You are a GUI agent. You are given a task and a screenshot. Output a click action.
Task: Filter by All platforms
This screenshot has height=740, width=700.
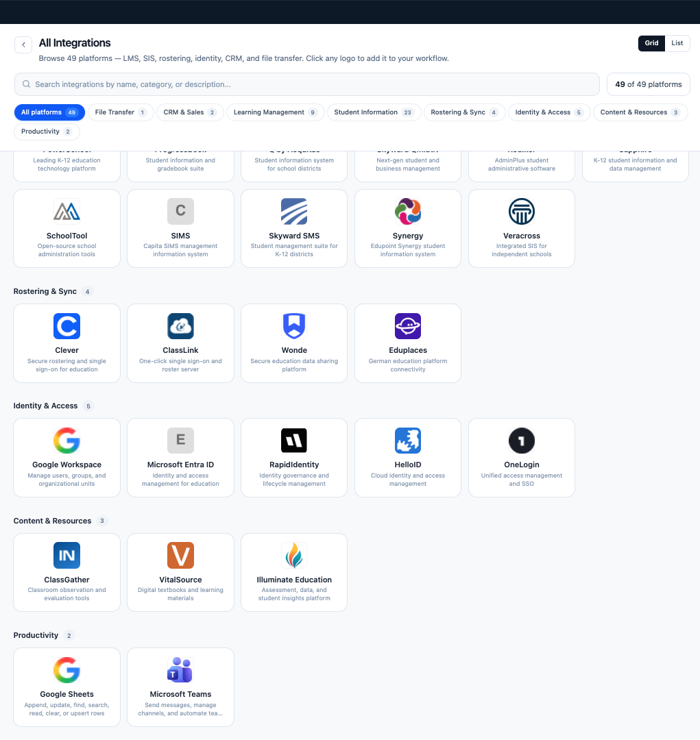tap(49, 112)
